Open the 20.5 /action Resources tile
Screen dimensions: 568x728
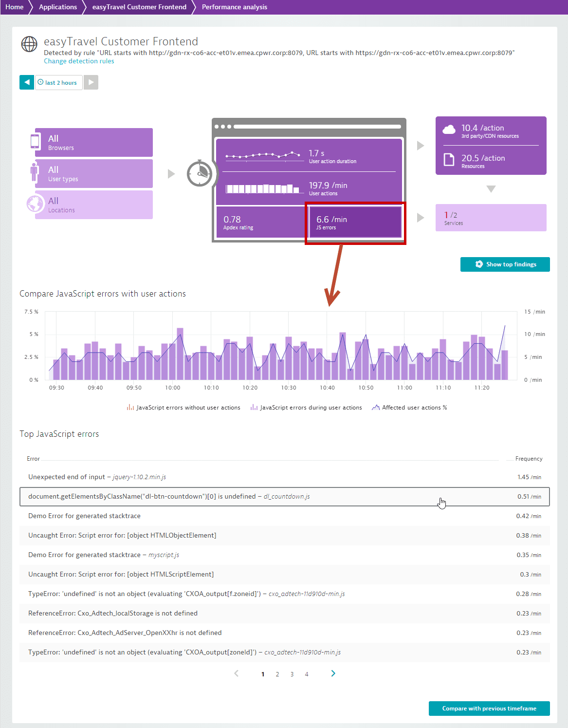tap(491, 160)
